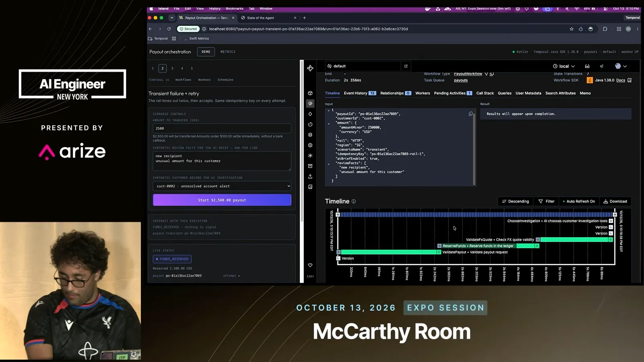Screen dimensions: 644x362
Task: Copy the workflow Input JSON
Action: 471,114
